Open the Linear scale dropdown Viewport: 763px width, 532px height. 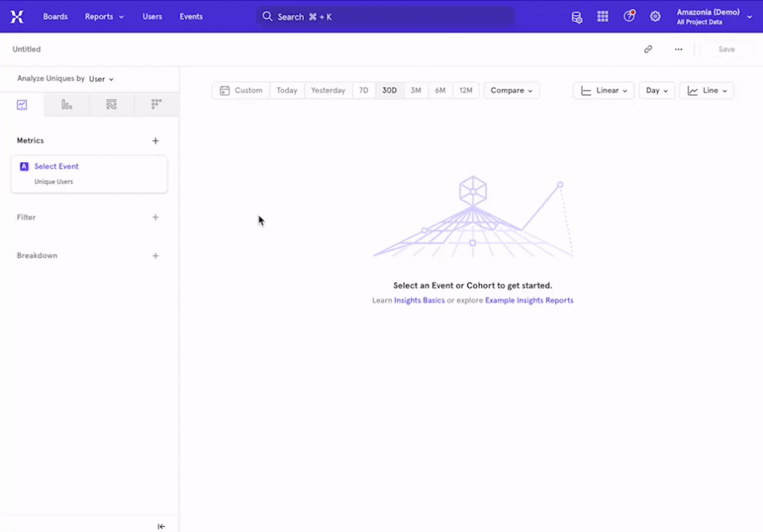click(x=604, y=90)
